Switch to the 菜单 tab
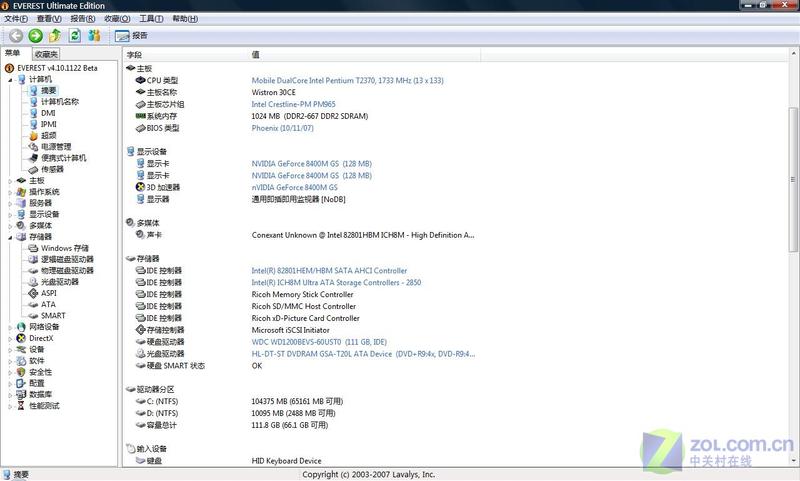 tap(12, 53)
